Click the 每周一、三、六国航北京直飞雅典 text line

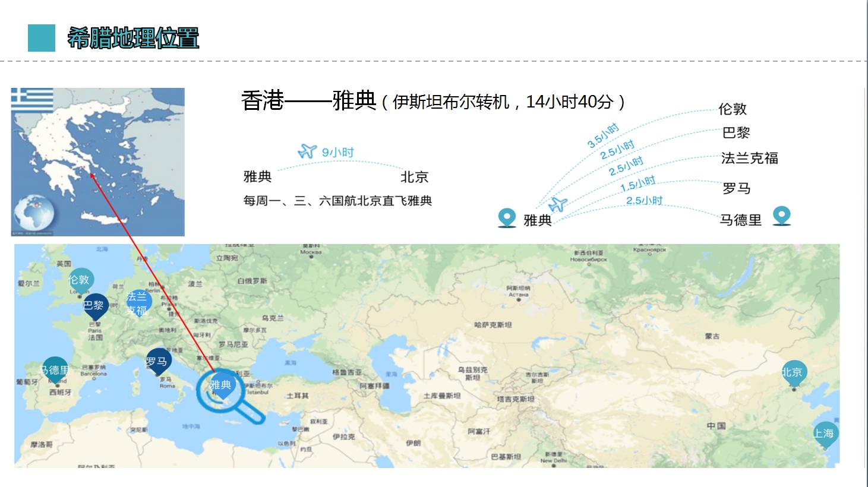pos(337,201)
